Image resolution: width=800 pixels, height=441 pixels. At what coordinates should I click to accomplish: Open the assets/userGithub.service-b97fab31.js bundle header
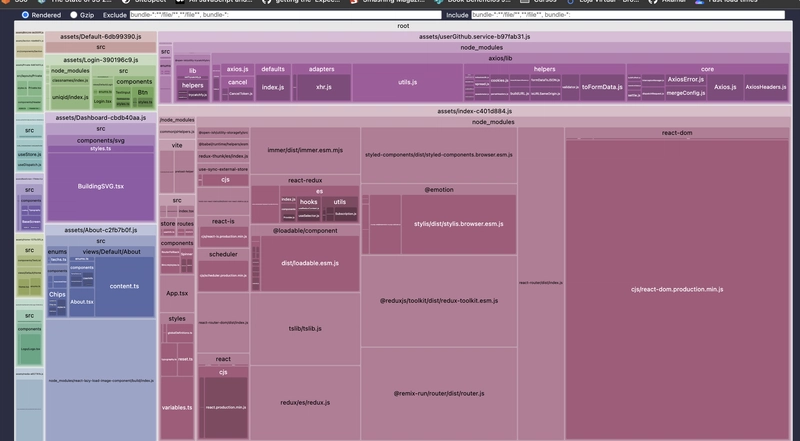point(474,36)
